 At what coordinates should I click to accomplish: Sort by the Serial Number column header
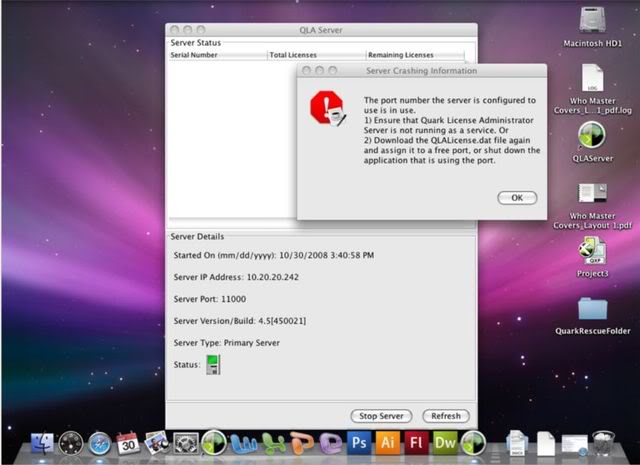[x=218, y=55]
